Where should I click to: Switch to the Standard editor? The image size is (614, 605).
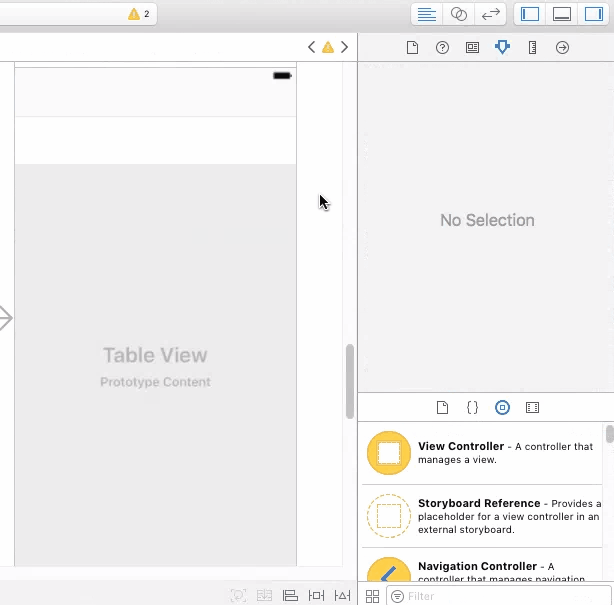[x=427, y=14]
